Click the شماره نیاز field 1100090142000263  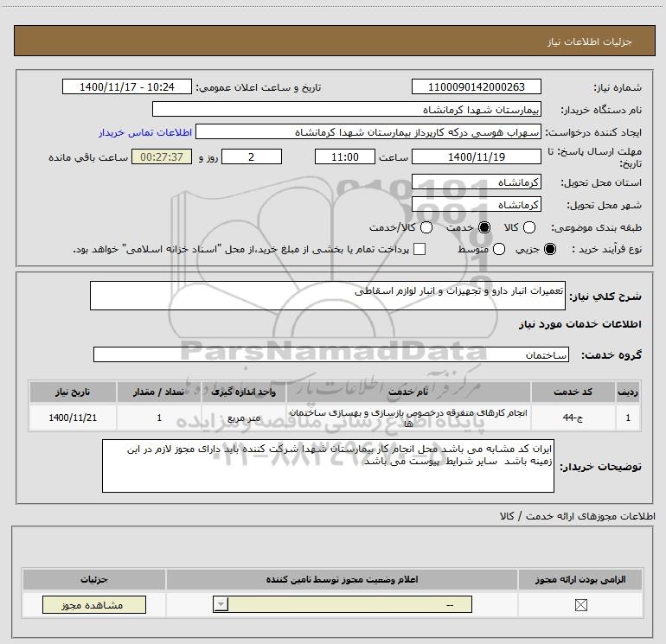[476, 86]
